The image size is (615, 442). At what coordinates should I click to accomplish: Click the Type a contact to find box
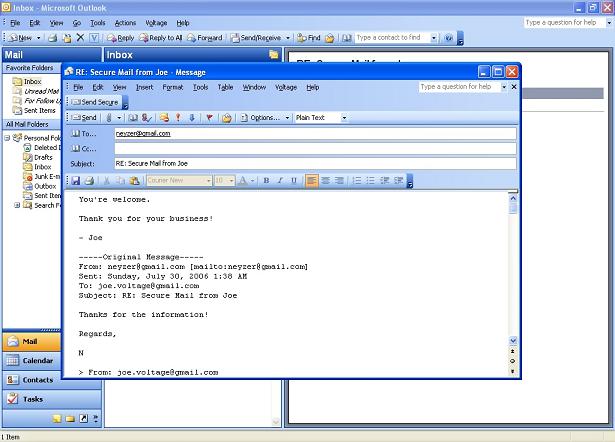[391, 38]
